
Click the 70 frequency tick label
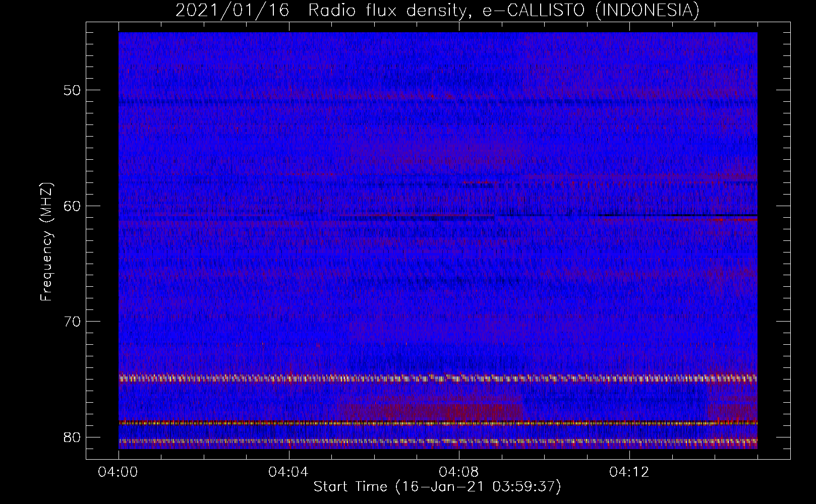click(x=72, y=322)
